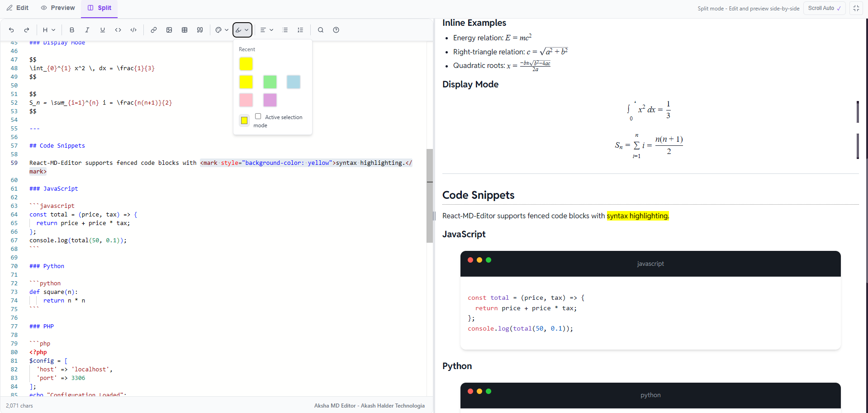Click the numbered list button

300,30
